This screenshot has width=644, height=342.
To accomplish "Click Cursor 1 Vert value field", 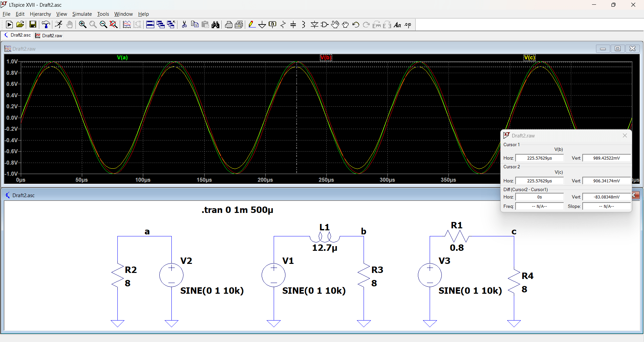I will tap(607, 158).
